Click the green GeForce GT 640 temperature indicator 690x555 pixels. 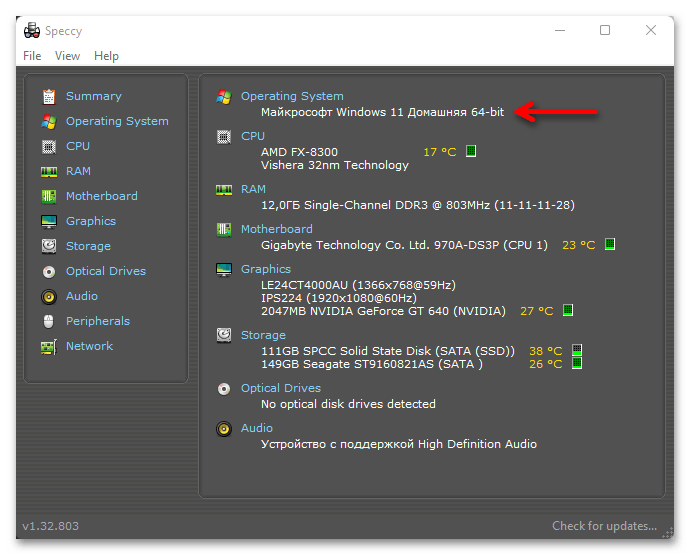tap(568, 310)
